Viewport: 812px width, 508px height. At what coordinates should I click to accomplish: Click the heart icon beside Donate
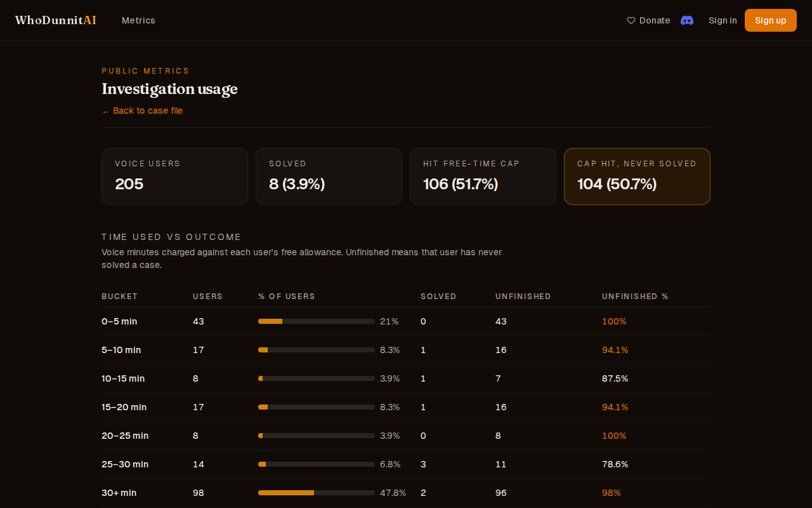pyautogui.click(x=631, y=20)
